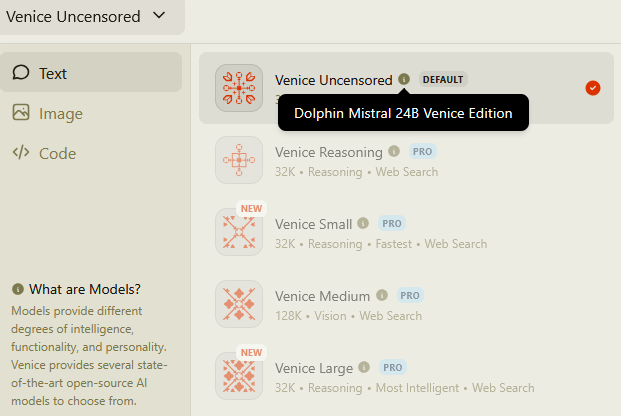Click the What are Models info icon
The image size is (621, 416).
(x=18, y=289)
